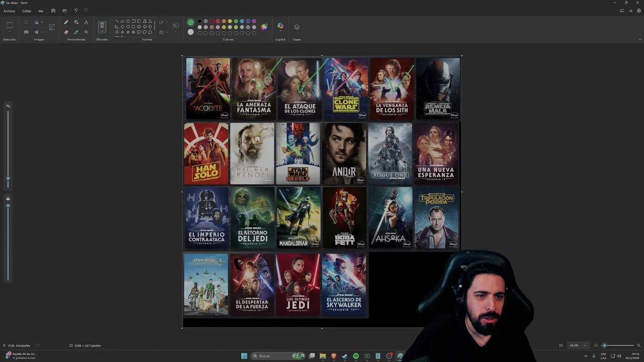Collapse the ribbon with the chevron
Viewport: 644px width, 362px height.
[x=640, y=39]
